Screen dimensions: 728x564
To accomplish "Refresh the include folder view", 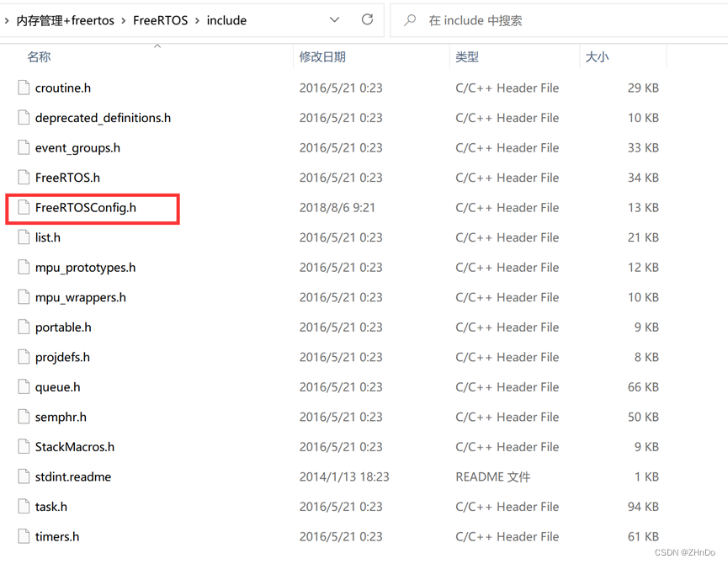I will [367, 19].
